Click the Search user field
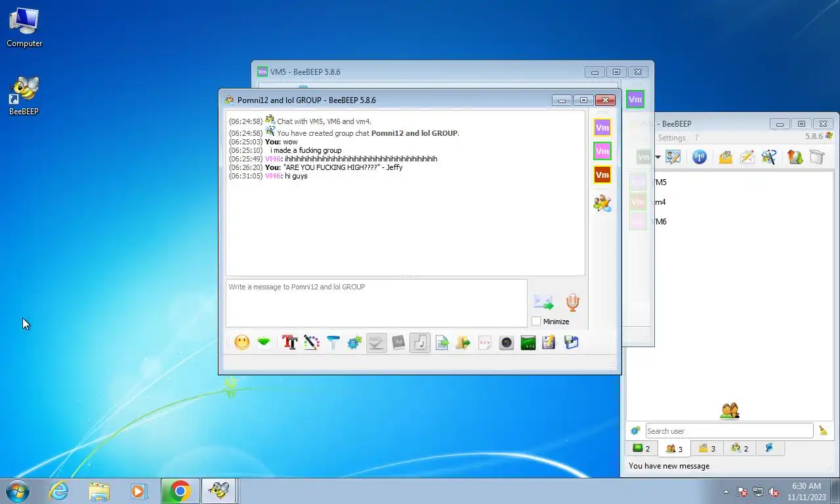 (x=729, y=431)
